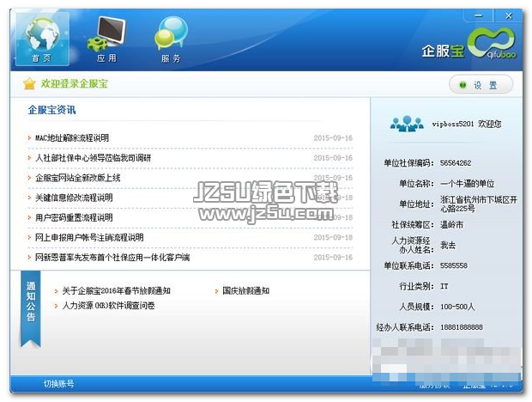Open notice 人力资源(HR)软件调查问卷

109,306
